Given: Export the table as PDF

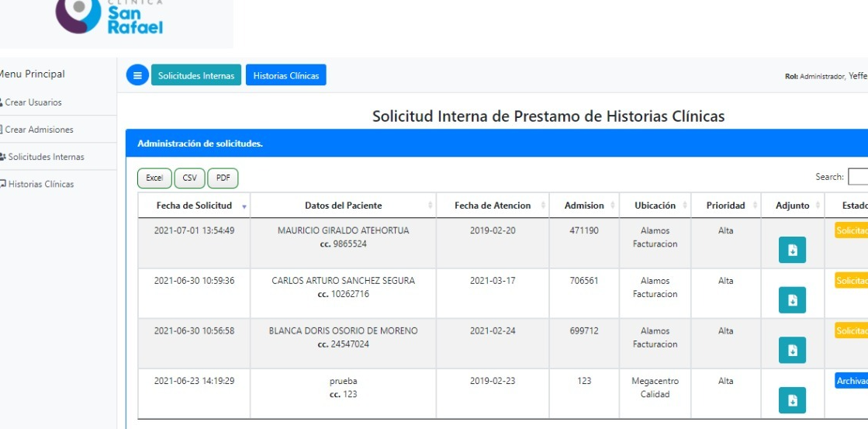Looking at the screenshot, I should (x=223, y=178).
